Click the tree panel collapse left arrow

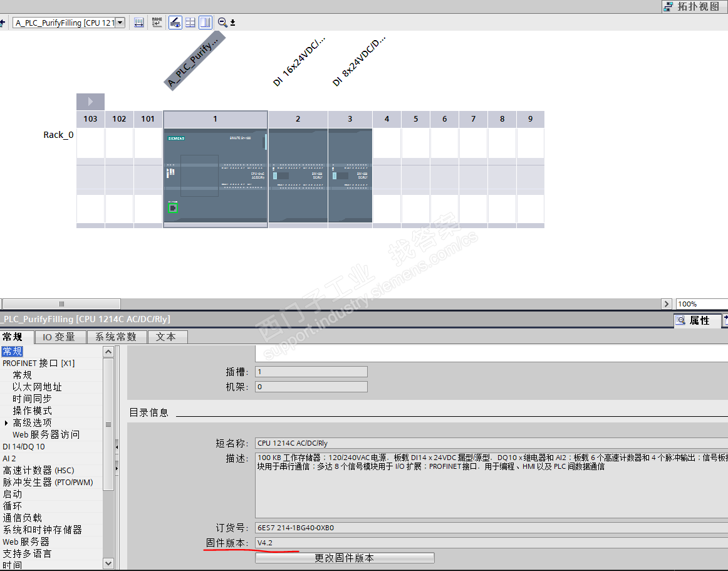click(117, 447)
